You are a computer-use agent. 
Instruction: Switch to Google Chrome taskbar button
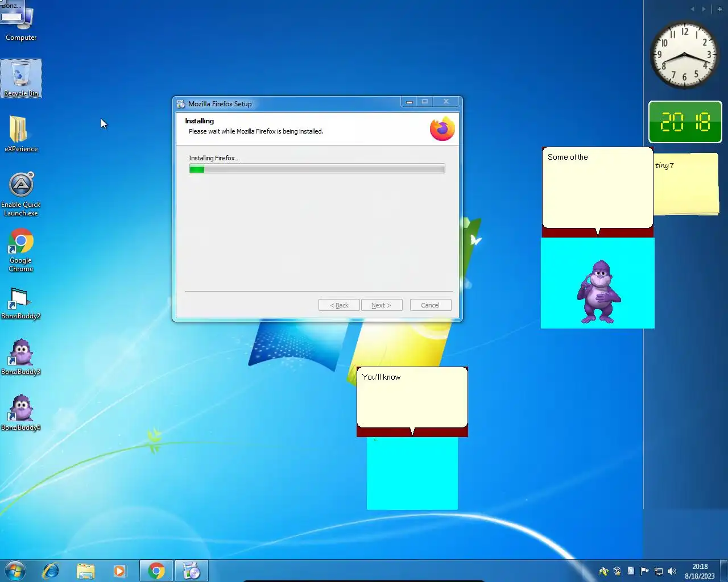coord(156,571)
